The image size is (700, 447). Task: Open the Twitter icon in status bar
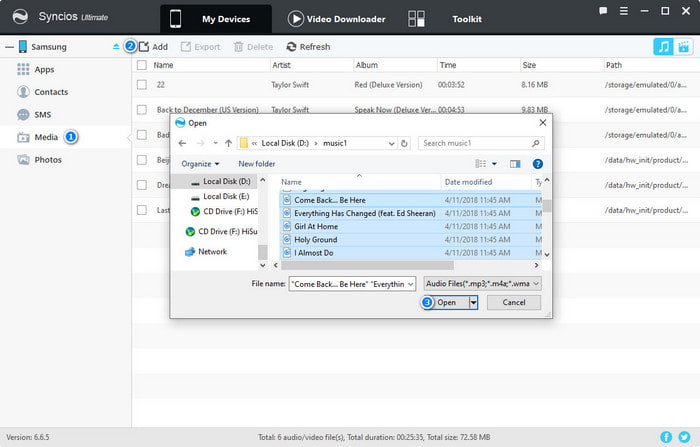pos(684,437)
